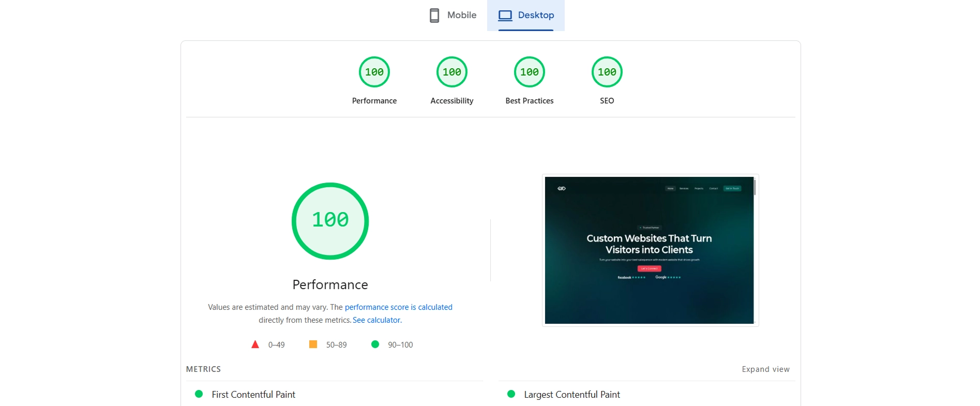Click the website screenshot thumbnail

point(650,250)
